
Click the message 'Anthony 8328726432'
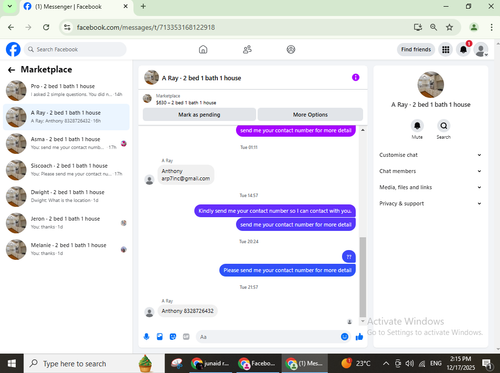pos(187,311)
